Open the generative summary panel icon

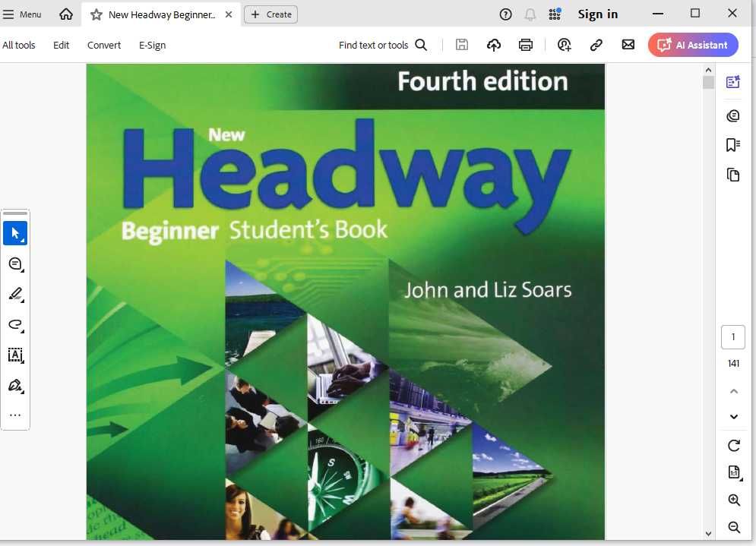pyautogui.click(x=733, y=82)
